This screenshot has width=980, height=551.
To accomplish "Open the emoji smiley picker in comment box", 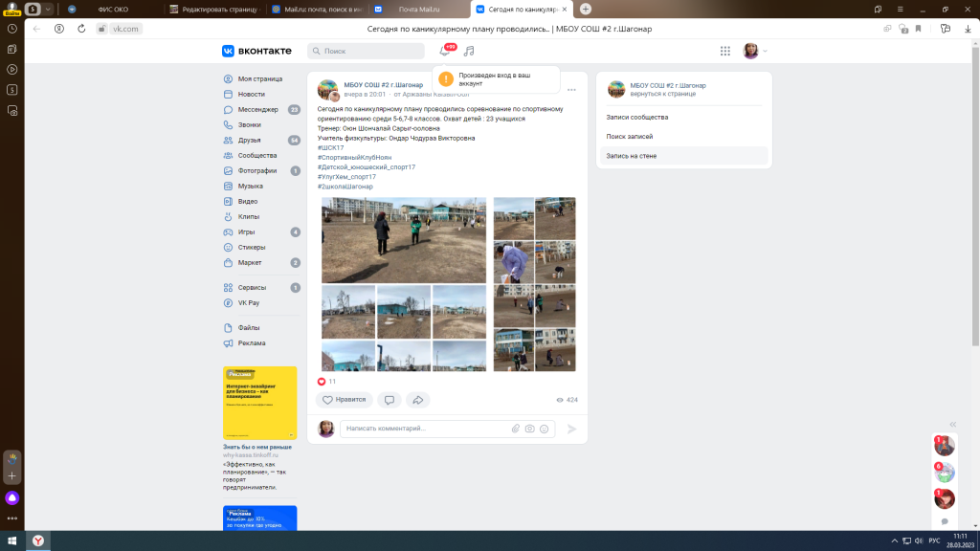I will point(544,429).
